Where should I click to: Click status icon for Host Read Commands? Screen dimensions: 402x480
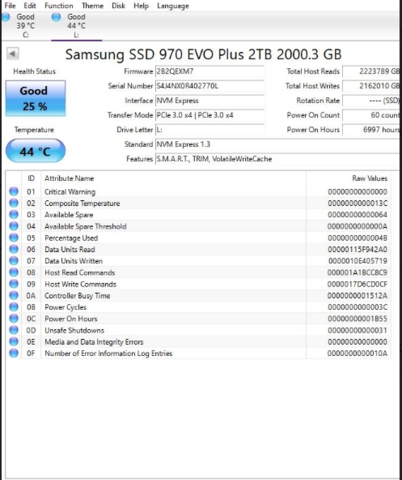[14, 272]
